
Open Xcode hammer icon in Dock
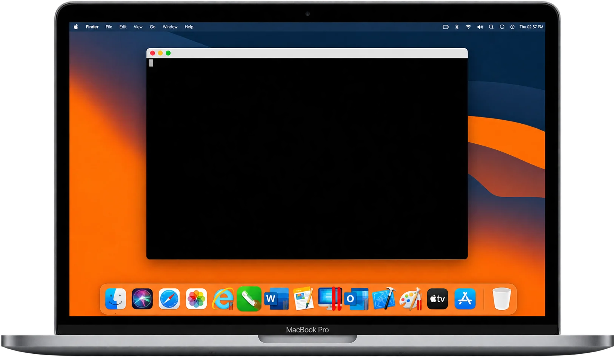tap(384, 299)
